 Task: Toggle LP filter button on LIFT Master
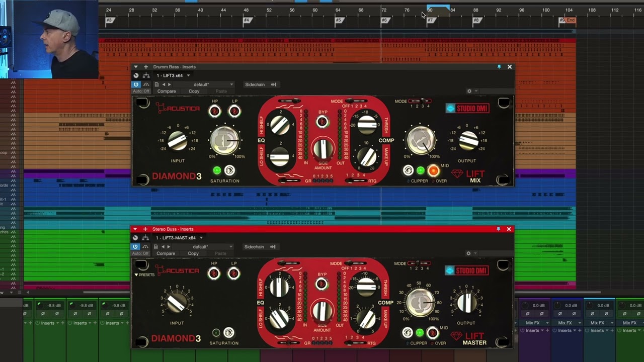click(233, 274)
